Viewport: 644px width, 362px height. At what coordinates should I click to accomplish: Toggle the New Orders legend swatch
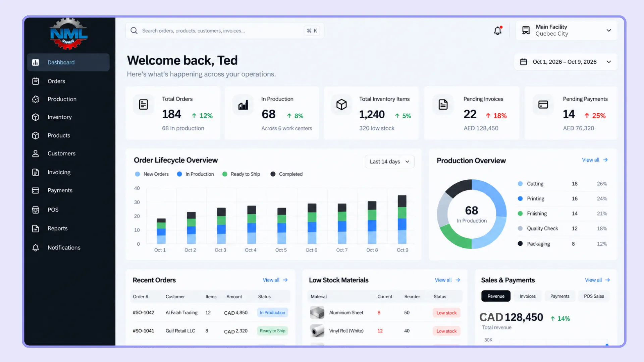[137, 174]
